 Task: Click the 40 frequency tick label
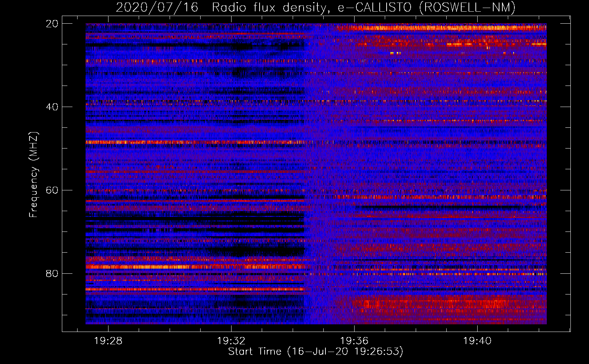[52, 107]
